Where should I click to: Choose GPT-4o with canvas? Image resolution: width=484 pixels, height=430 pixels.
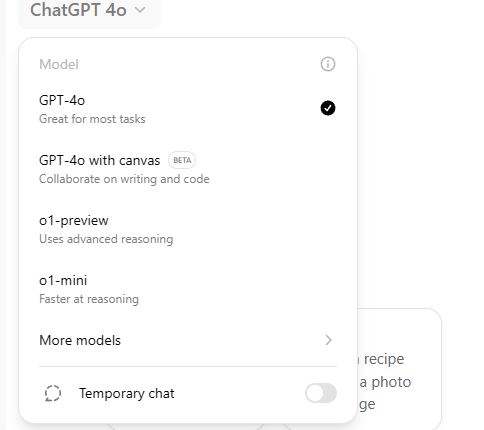pos(187,169)
